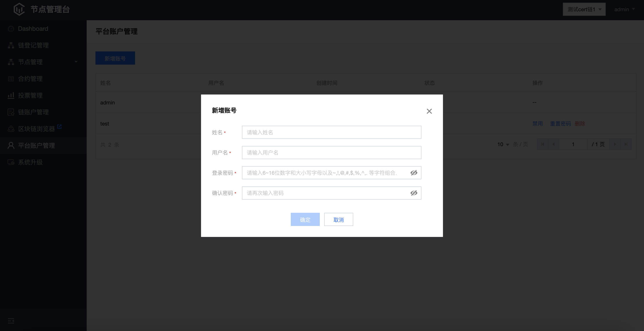This screenshot has width=644, height=331.
Task: Click 删除 link for test account
Action: pyautogui.click(x=580, y=124)
